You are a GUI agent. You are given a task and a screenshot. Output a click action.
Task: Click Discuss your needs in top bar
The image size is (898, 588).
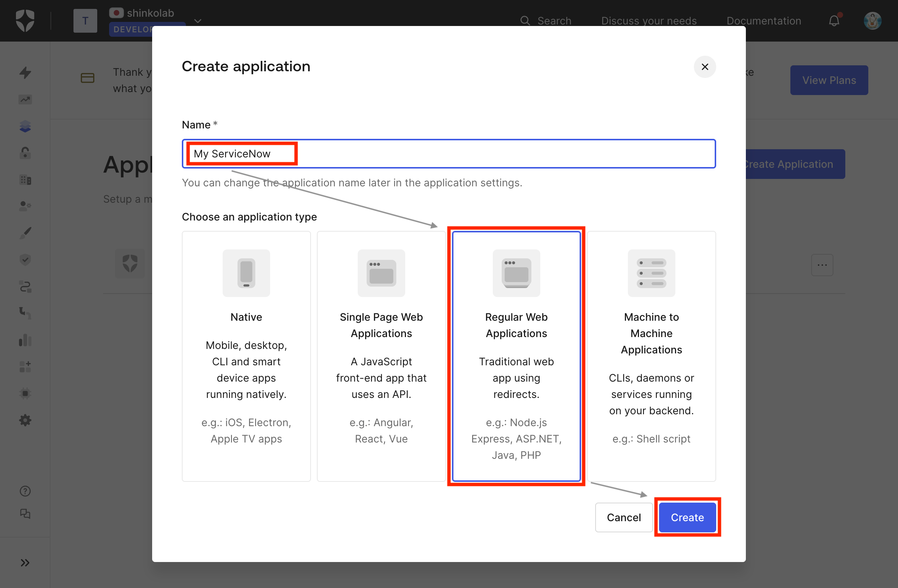[x=648, y=21]
